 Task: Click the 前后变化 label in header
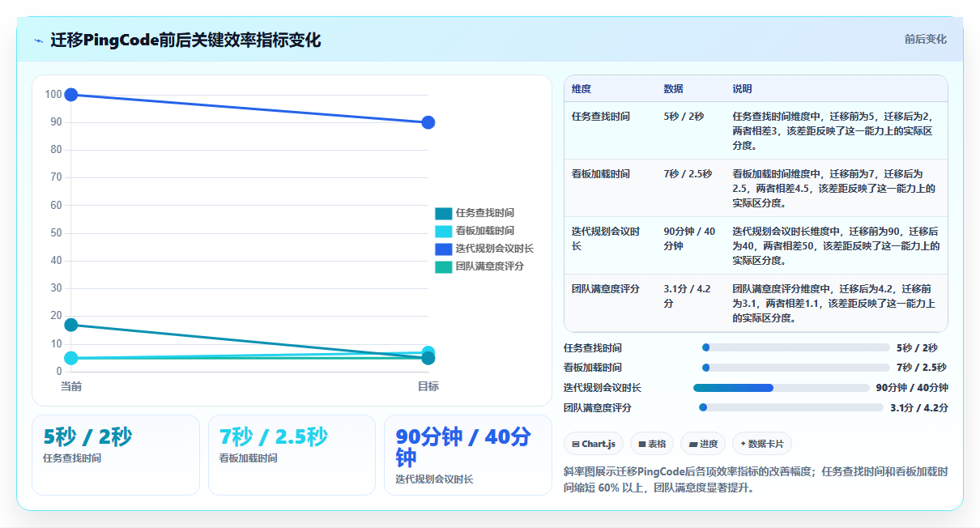[x=925, y=39]
